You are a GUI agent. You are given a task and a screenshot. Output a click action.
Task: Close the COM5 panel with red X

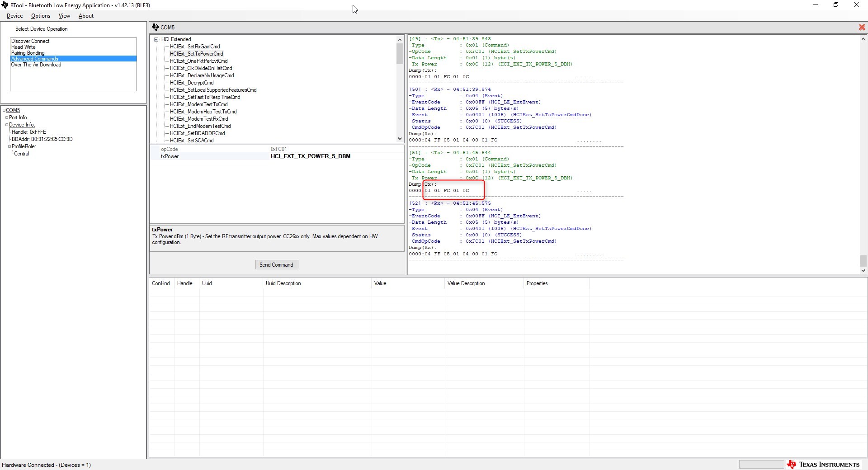[862, 28]
